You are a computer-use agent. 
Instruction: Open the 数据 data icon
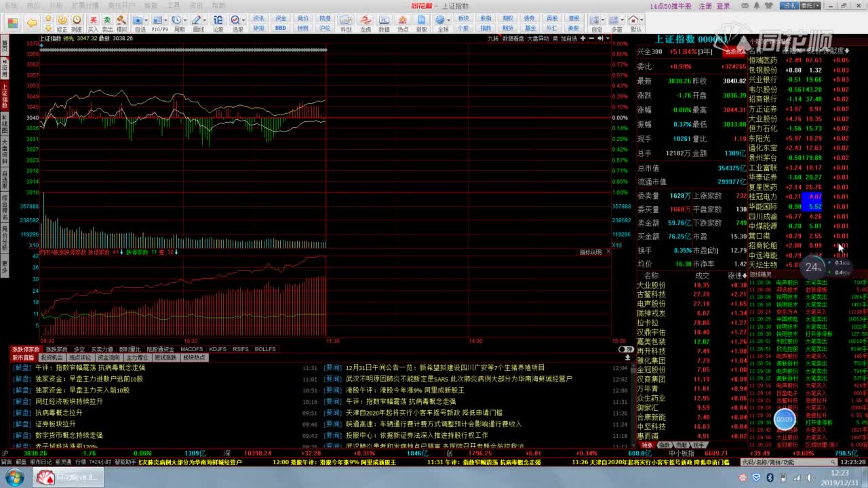(384, 24)
